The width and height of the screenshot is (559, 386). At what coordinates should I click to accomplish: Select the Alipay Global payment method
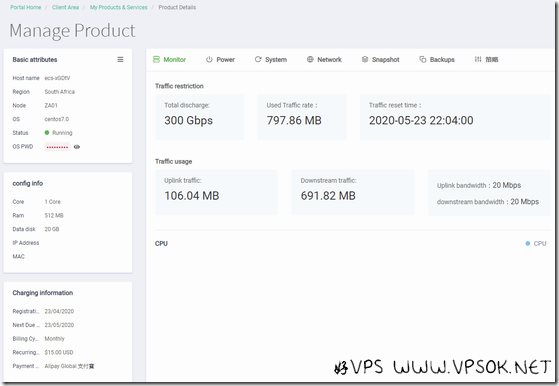[69, 366]
